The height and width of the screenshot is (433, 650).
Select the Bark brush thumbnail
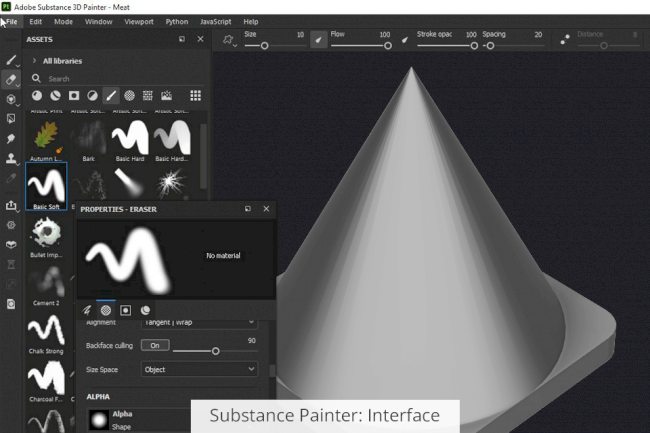(88, 136)
